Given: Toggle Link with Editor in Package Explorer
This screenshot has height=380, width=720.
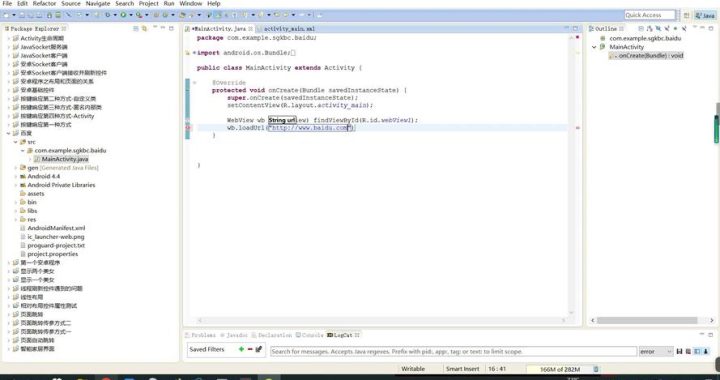Looking at the screenshot, I should tap(145, 28).
